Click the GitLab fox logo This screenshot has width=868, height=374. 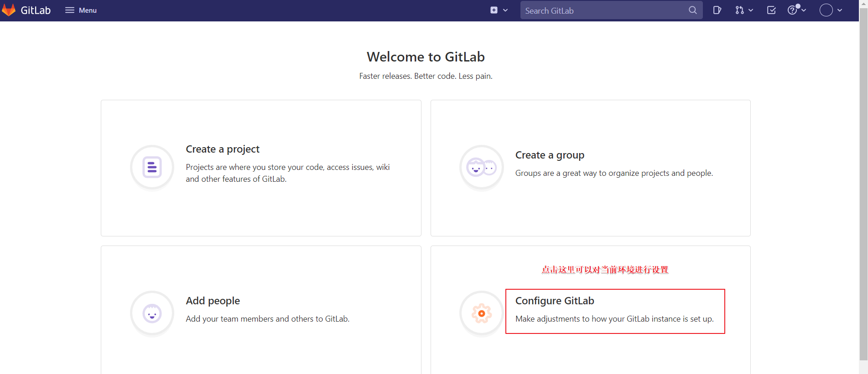9,10
